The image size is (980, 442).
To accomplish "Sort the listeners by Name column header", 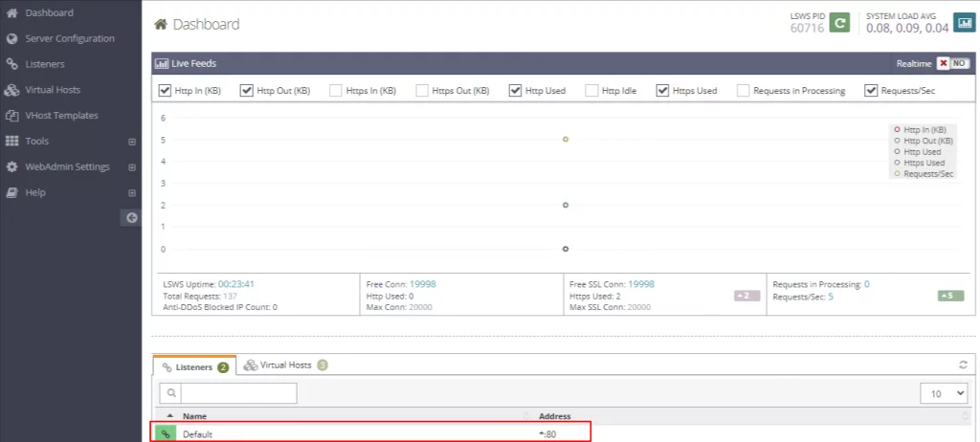I will point(195,416).
